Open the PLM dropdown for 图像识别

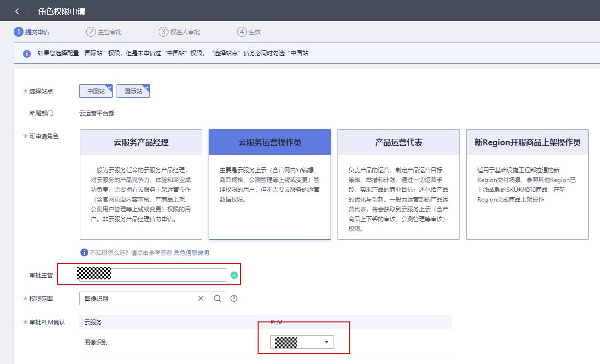click(x=302, y=342)
